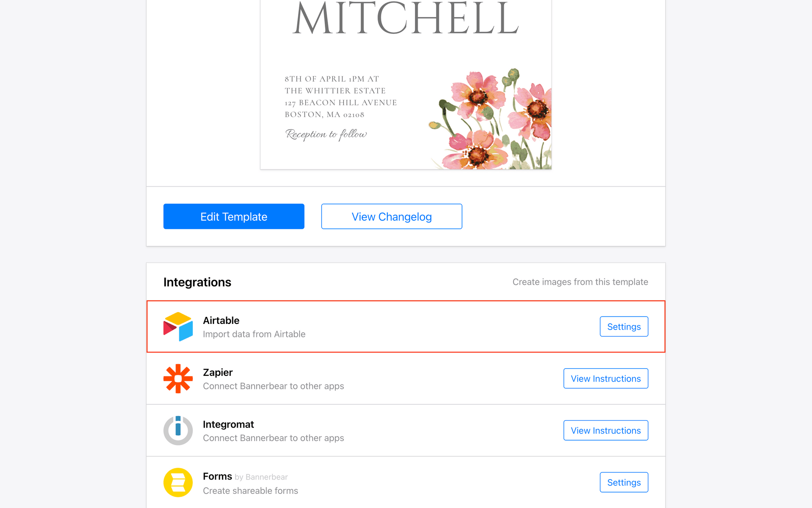Click the yellow Forms logo icon
The width and height of the screenshot is (812, 508).
coord(178,482)
